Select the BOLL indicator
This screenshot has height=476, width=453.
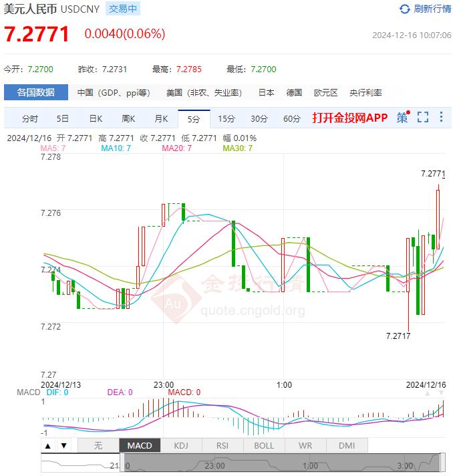coord(264,446)
